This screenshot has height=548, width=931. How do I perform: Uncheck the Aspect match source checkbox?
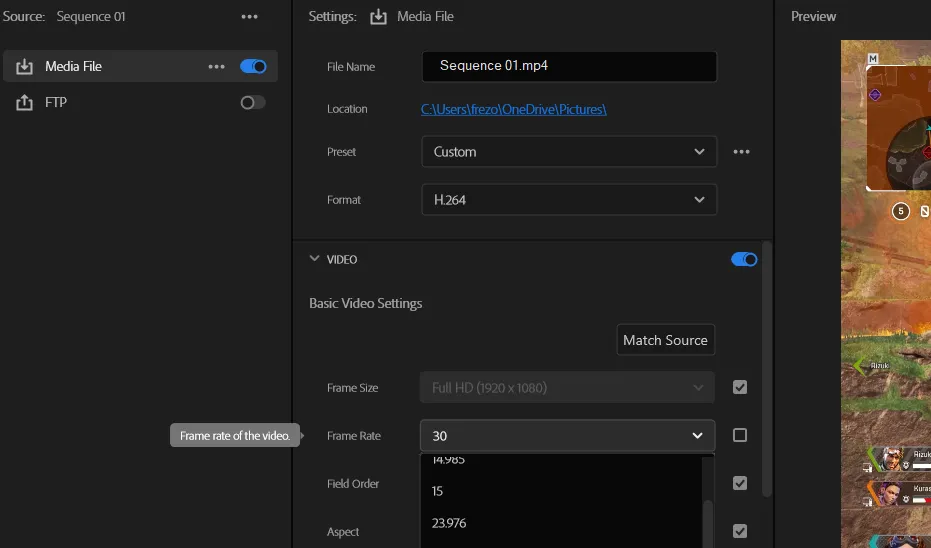[x=740, y=531]
